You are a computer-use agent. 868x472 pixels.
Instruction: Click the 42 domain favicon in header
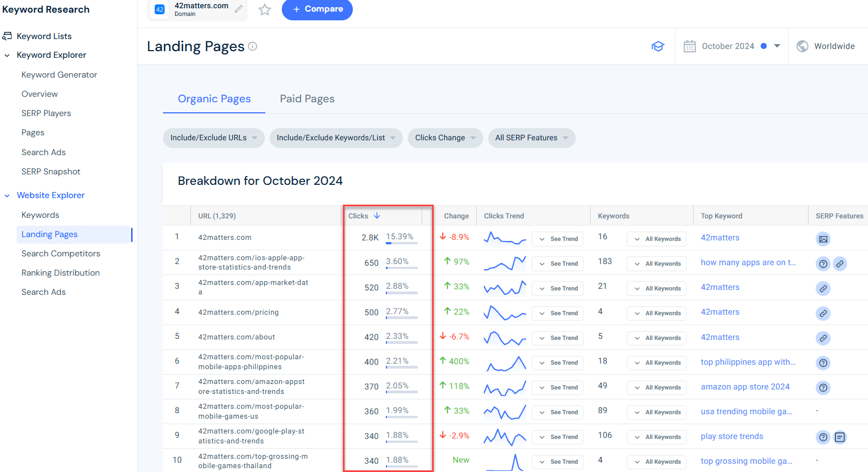pyautogui.click(x=160, y=9)
